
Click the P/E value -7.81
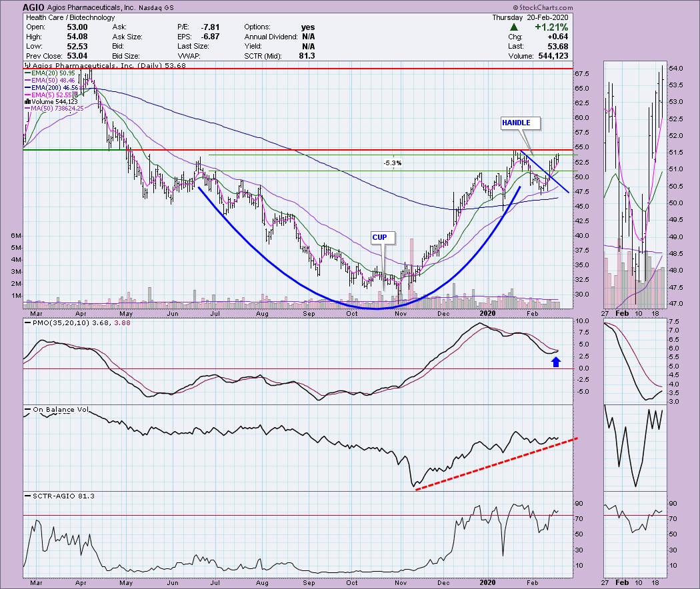tap(209, 27)
